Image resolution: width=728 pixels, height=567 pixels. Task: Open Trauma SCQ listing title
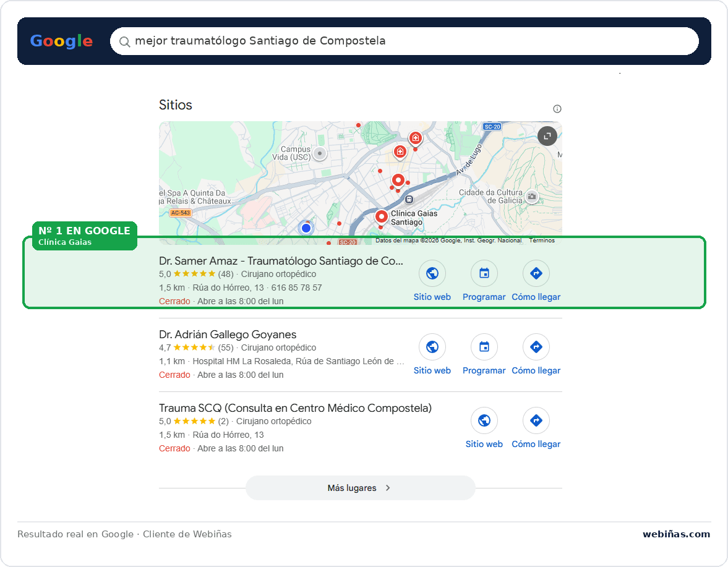tap(295, 408)
